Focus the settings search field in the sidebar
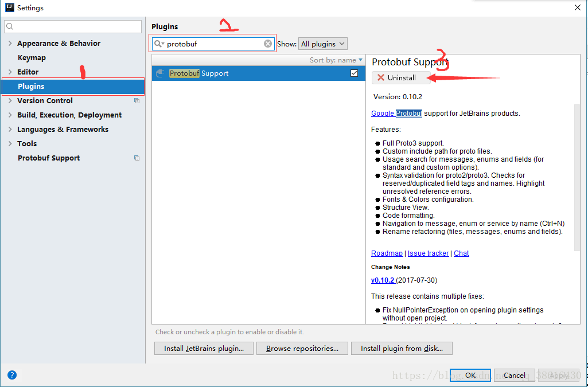The height and width of the screenshot is (387, 588). (73, 26)
